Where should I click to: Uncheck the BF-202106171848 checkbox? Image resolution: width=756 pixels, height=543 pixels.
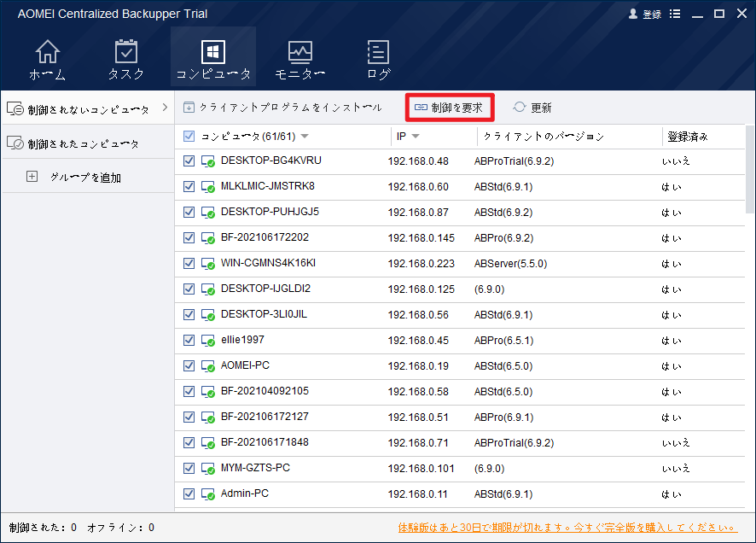point(189,443)
